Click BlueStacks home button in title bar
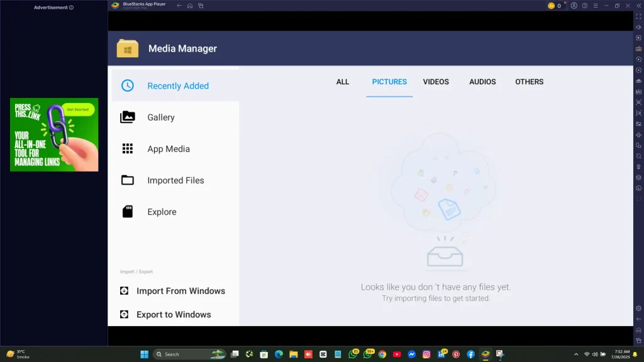Screen dimensions: 644x362 [x=190, y=6]
